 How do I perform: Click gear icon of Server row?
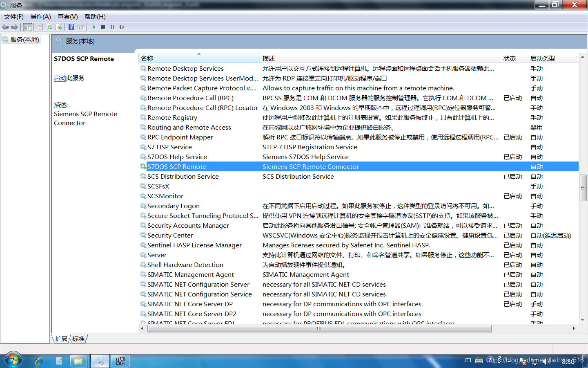[143, 255]
